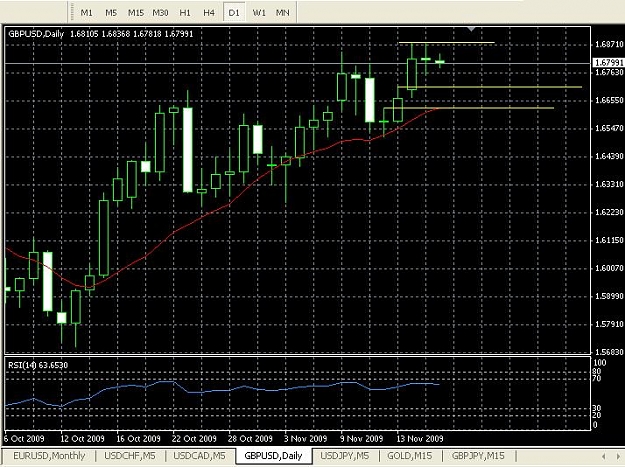
Task: Switch to the USDJPY,M5 tab
Action: click(x=345, y=455)
